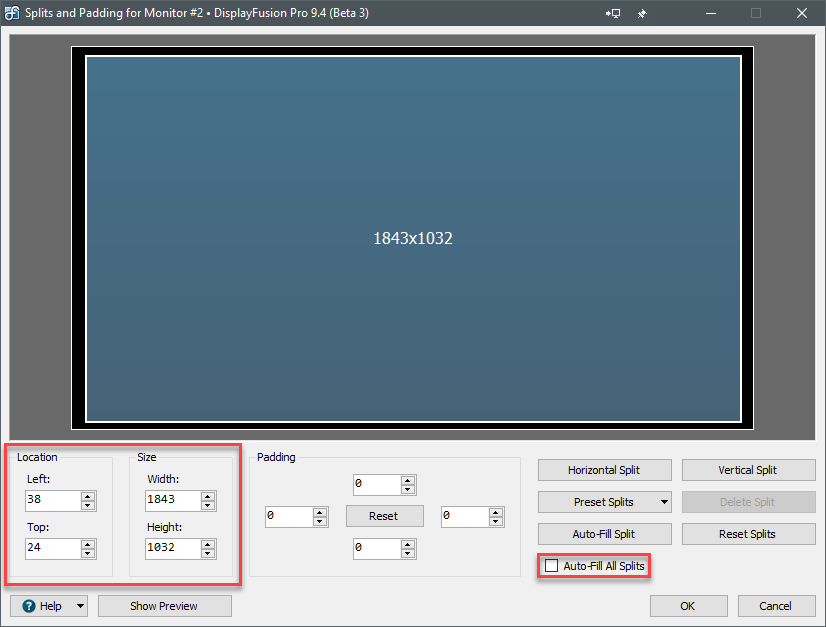Decrease the Top location value by one step
826x627 pixels.
(88, 553)
